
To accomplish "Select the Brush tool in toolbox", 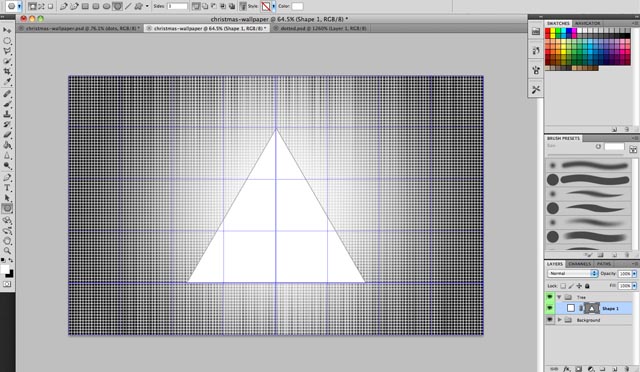I will (7, 104).
